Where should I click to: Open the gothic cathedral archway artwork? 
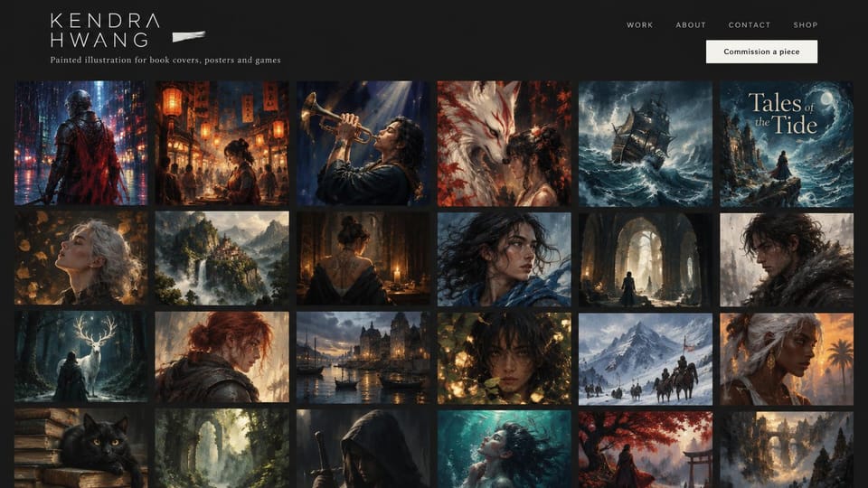(x=646, y=259)
